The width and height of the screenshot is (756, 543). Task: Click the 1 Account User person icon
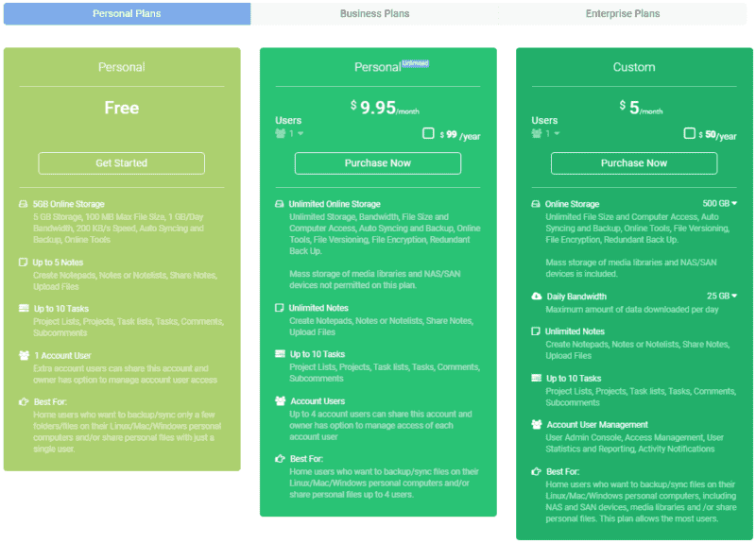(x=23, y=355)
